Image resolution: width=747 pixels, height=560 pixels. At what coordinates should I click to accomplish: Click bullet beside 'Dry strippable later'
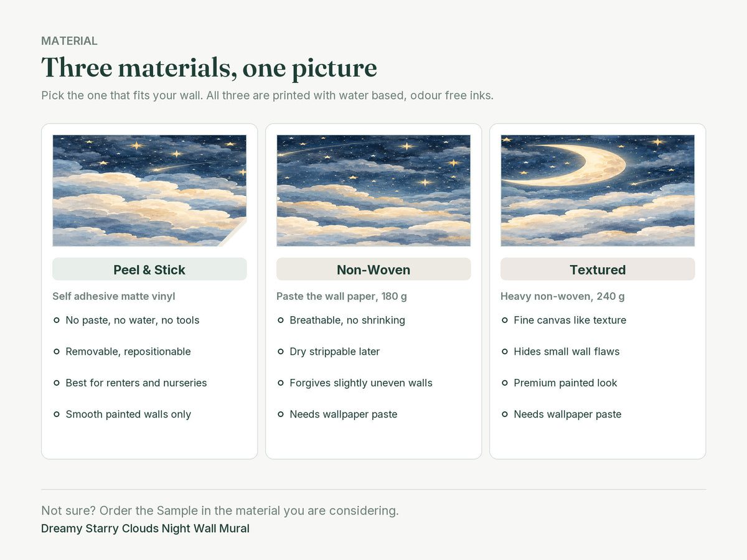click(x=281, y=352)
